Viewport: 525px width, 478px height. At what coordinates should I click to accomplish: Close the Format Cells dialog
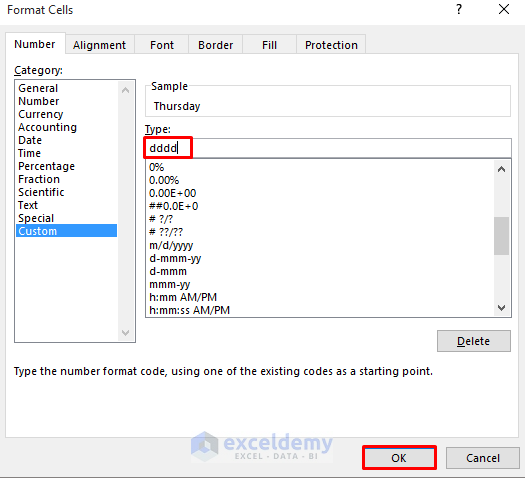click(x=504, y=9)
